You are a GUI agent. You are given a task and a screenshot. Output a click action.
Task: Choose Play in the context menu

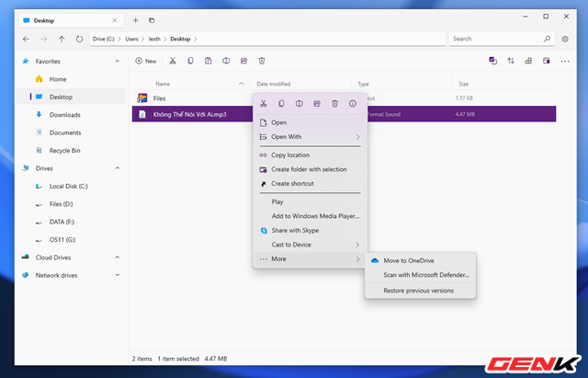tap(311, 202)
